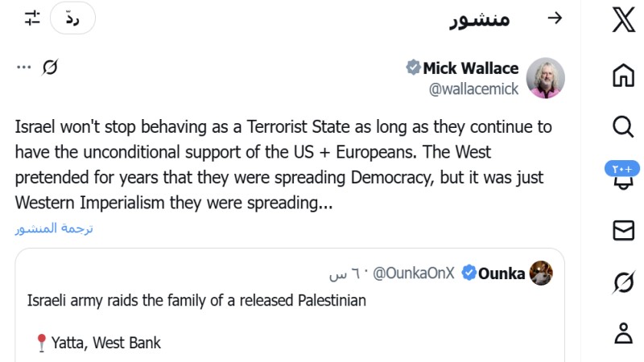Open reply filter settings sliders icon
The image size is (644, 362).
click(32, 19)
